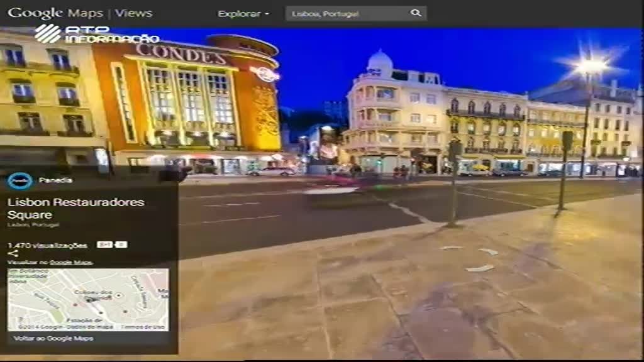Open the Panedia author name link
Screen dimensions: 644x362
coord(55,180)
